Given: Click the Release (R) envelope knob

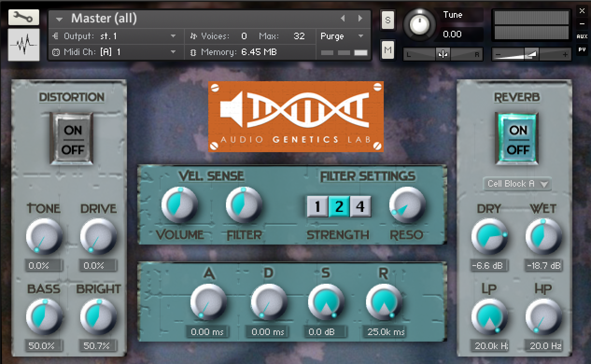Looking at the screenshot, I should 384,302.
